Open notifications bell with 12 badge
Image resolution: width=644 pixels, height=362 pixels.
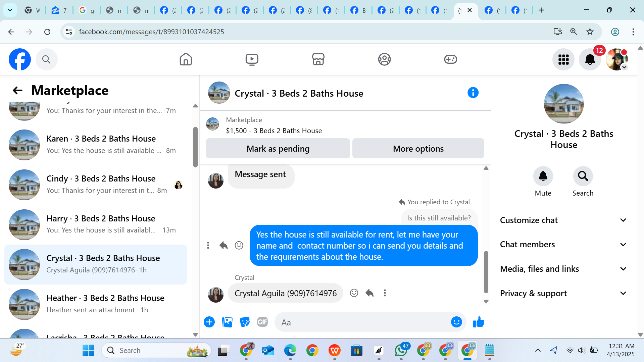[590, 59]
